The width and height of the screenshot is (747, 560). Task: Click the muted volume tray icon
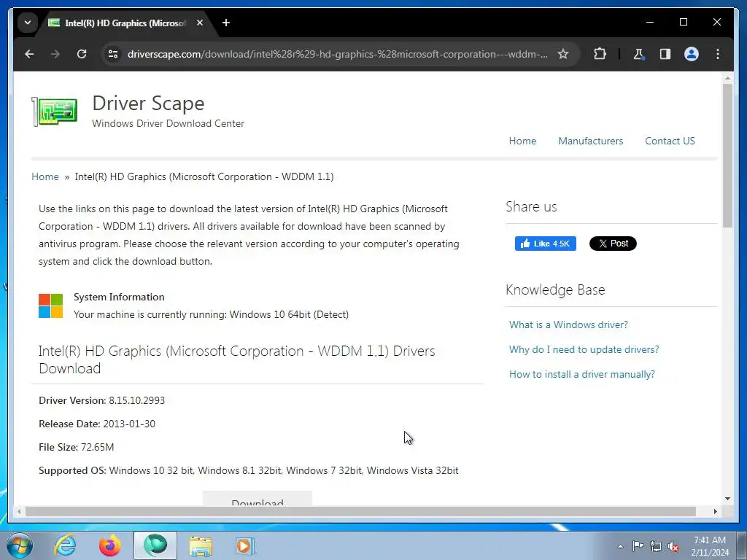coord(673,546)
